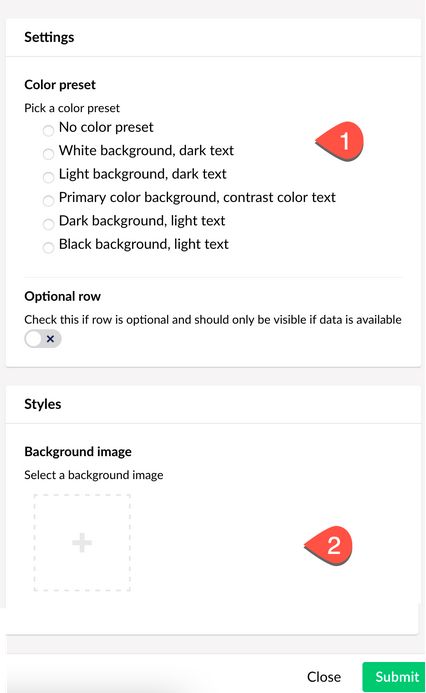Click the Submit button
Viewport: 426px width, 693px height.
394,677
